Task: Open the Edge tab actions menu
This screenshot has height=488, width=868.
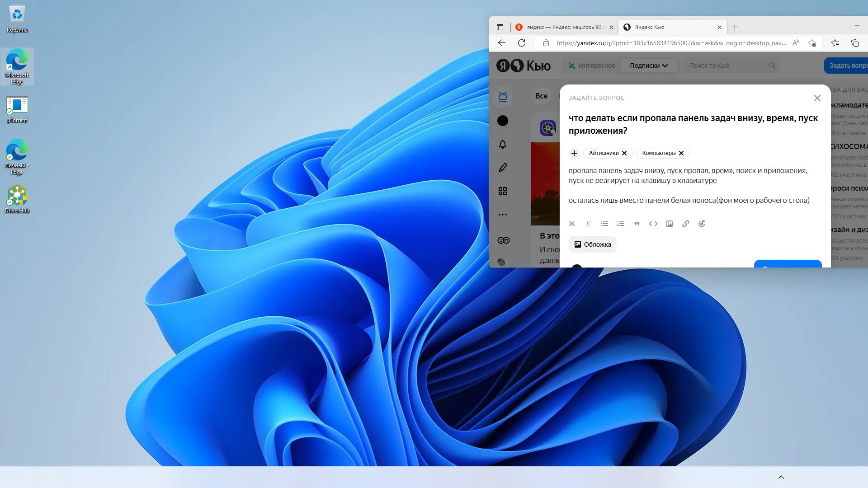Action: tap(500, 27)
